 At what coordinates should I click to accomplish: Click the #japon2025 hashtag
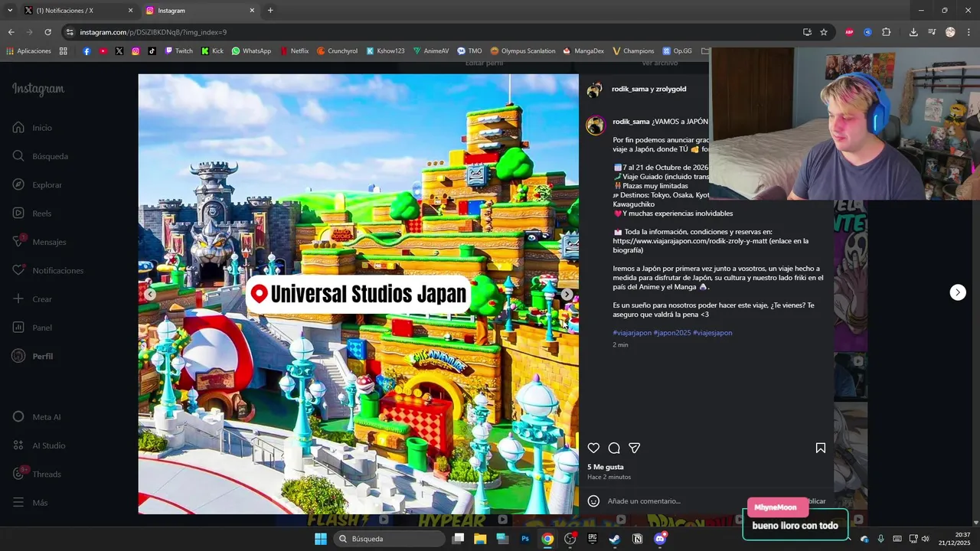pyautogui.click(x=671, y=333)
